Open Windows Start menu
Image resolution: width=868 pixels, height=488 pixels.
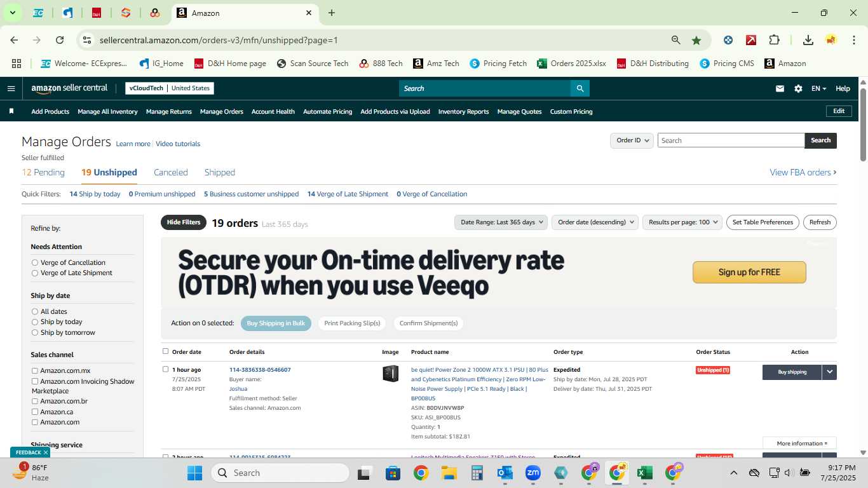tap(194, 473)
